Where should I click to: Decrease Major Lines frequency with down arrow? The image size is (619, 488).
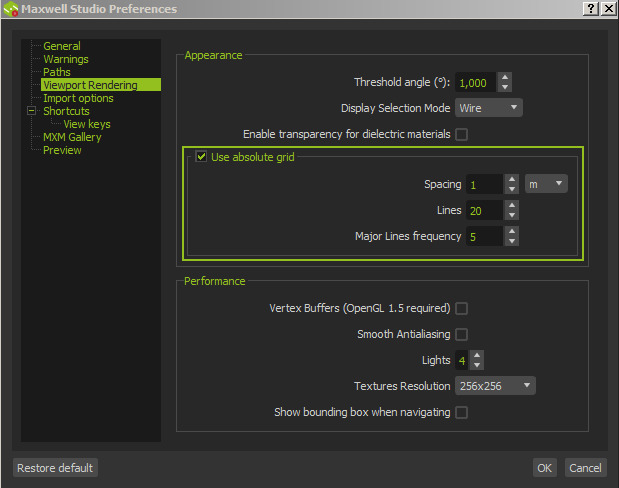pos(511,241)
